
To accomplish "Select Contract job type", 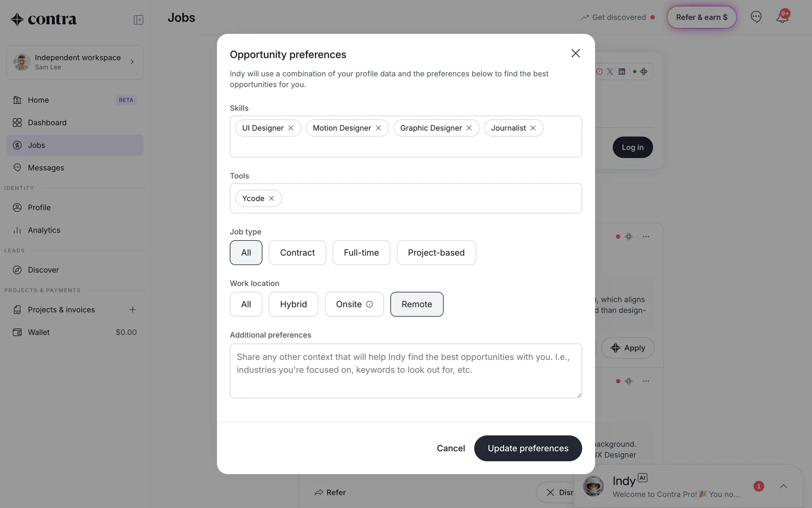I will click(297, 253).
